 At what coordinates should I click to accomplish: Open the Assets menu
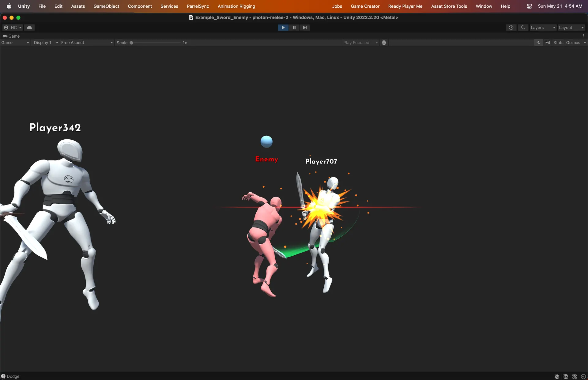click(78, 6)
